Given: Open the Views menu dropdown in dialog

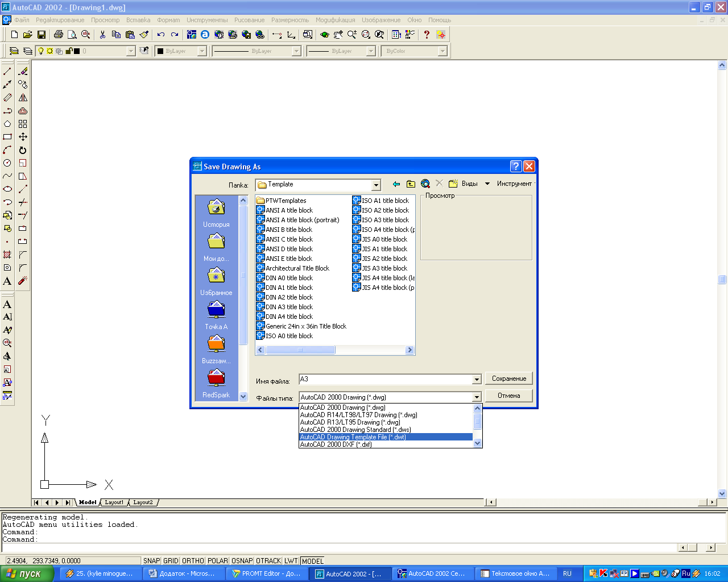Looking at the screenshot, I should click(x=487, y=184).
